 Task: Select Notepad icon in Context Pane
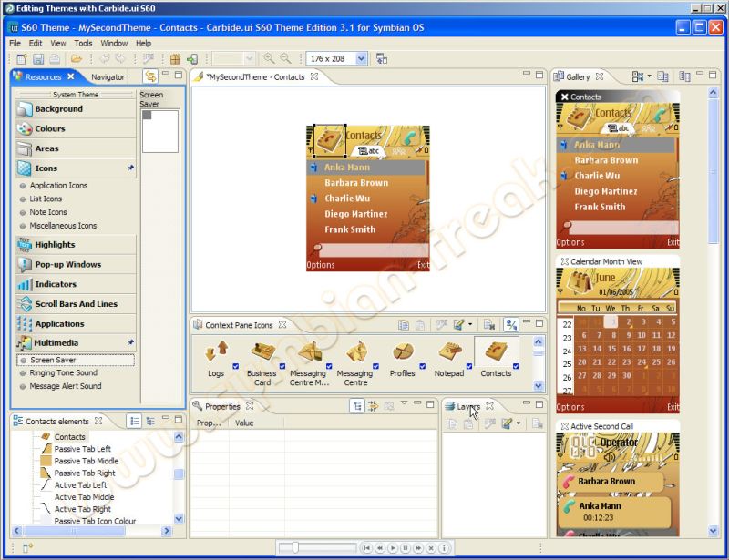click(449, 351)
